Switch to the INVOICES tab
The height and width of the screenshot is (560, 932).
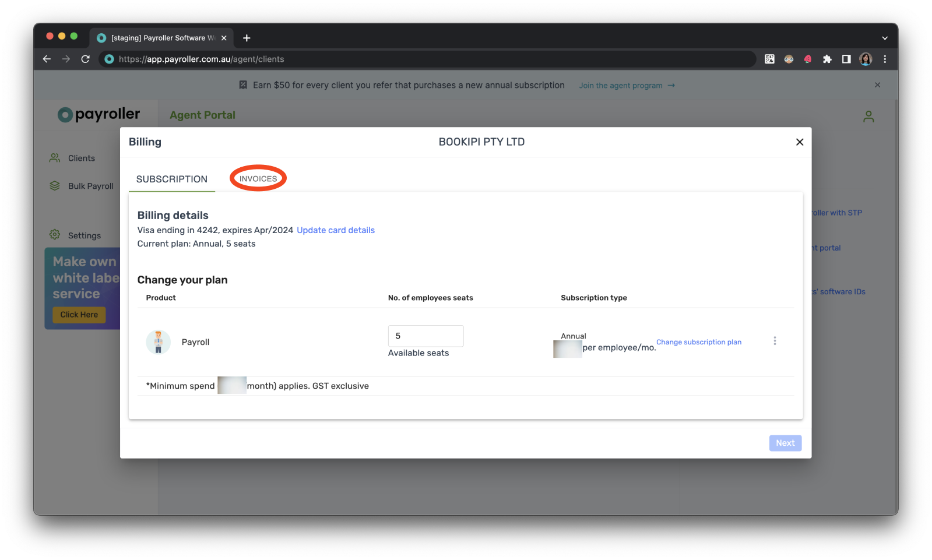click(x=258, y=179)
